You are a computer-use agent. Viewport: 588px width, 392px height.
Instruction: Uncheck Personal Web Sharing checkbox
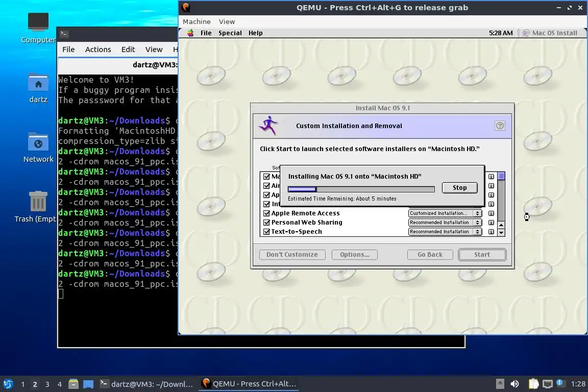coord(266,223)
